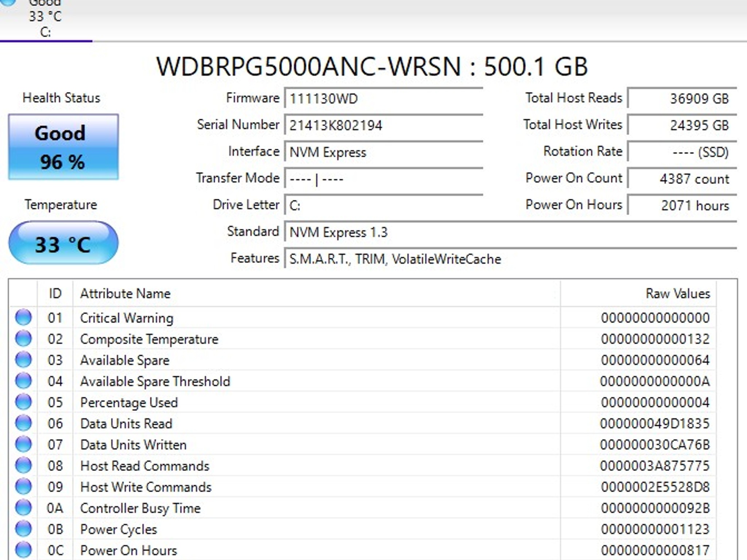Select the Power On Hours attribute name in table
This screenshot has height=560, width=747.
click(128, 551)
